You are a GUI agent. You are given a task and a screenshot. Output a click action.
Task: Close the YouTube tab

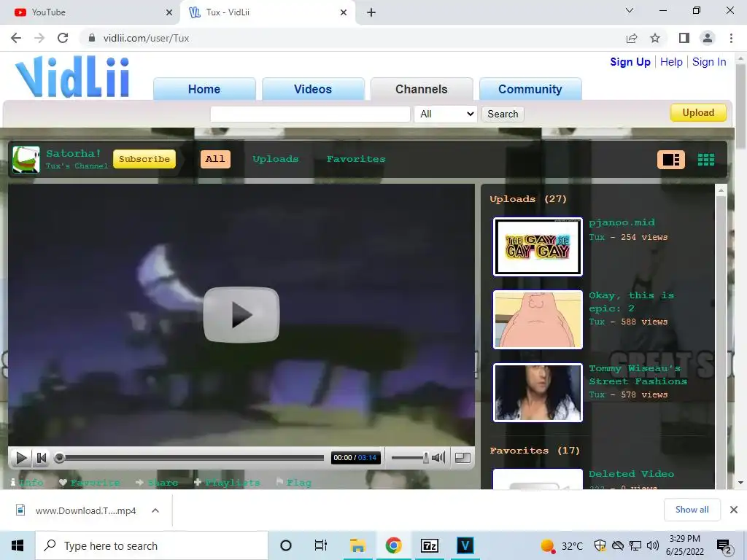pos(169,12)
